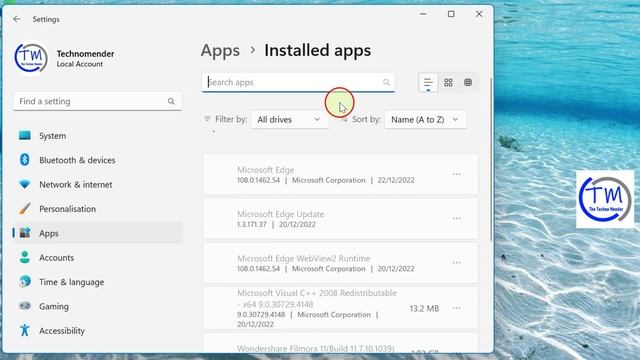Switch to grid view layout
Viewport: 640px width, 360px height.
click(448, 83)
